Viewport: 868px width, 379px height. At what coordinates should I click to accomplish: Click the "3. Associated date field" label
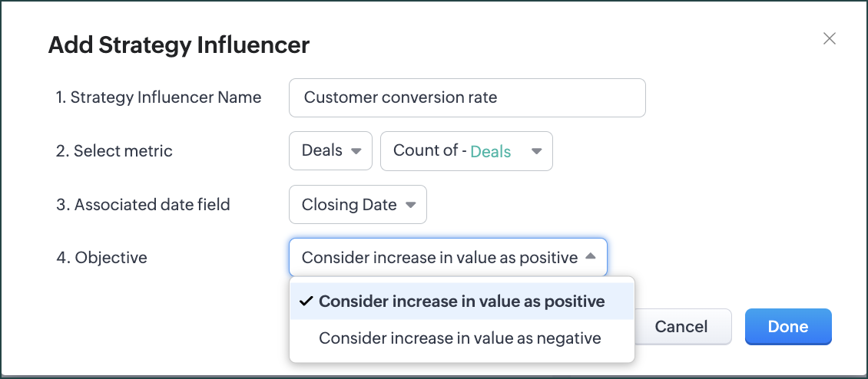click(143, 205)
